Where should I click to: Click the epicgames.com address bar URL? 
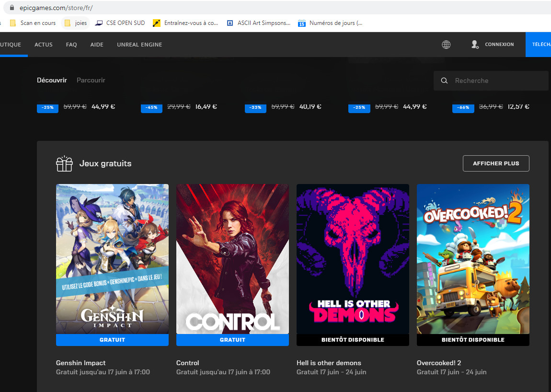coord(56,7)
